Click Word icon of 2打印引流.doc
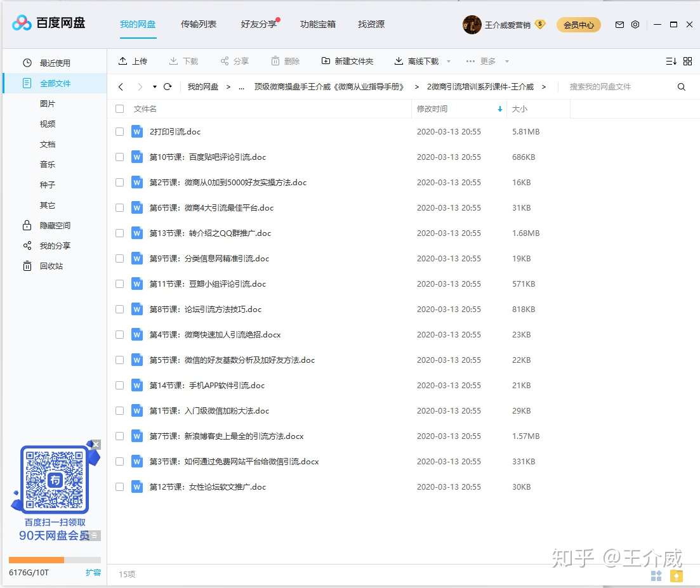This screenshot has height=588, width=700. point(137,131)
